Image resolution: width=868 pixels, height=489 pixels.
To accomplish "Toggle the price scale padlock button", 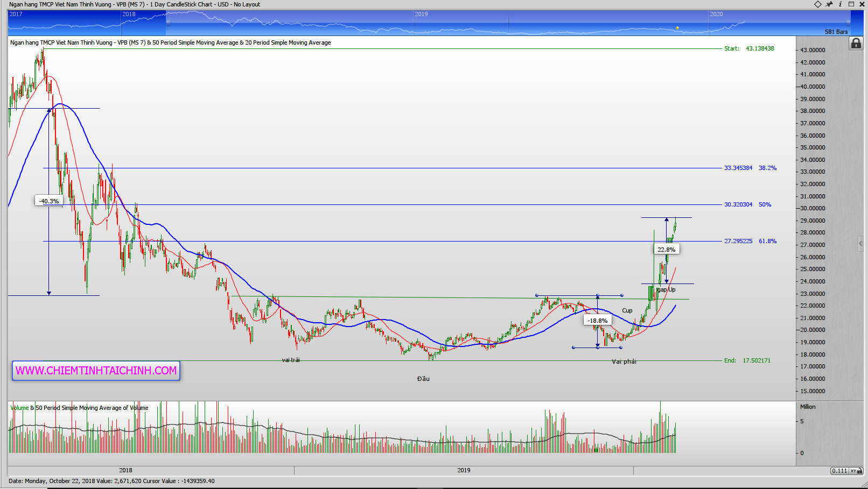I will [856, 44].
